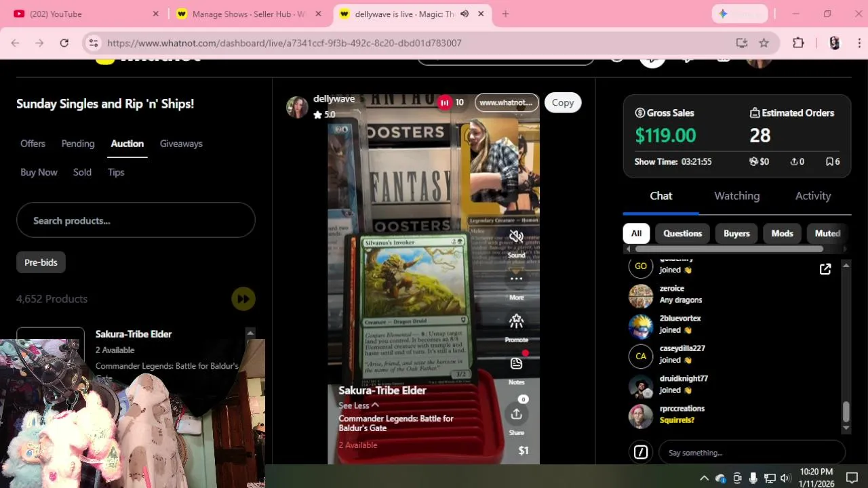Filter chat by All
868x488 pixels.
pyautogui.click(x=636, y=233)
